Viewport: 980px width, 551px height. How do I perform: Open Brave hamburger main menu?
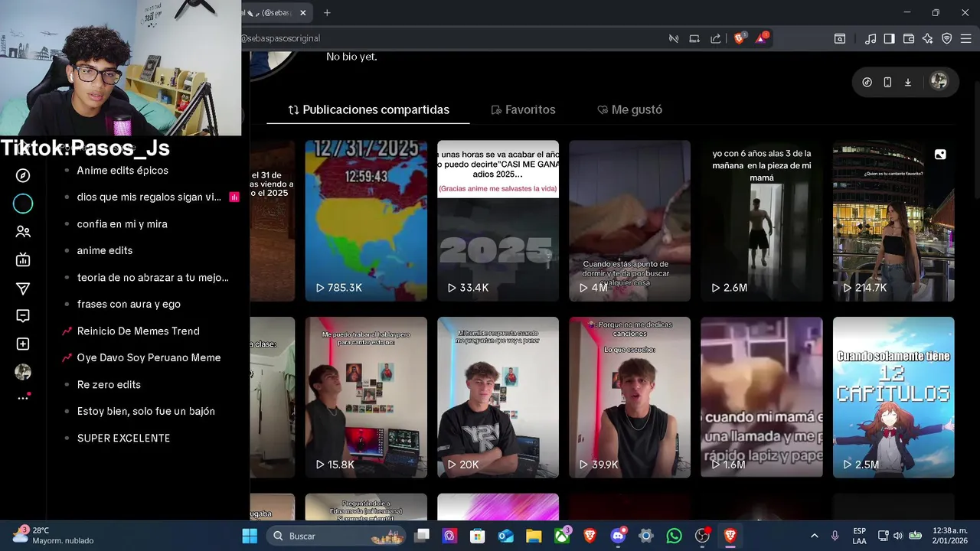(x=966, y=38)
